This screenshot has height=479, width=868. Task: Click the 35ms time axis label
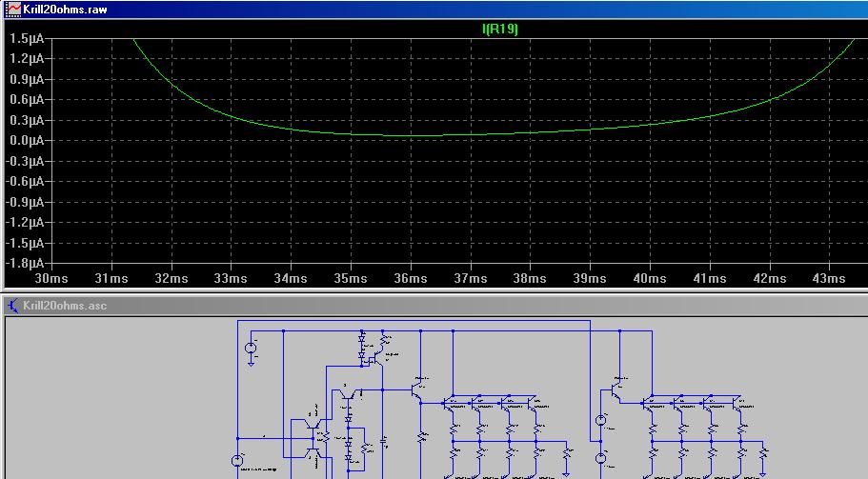coord(351,278)
